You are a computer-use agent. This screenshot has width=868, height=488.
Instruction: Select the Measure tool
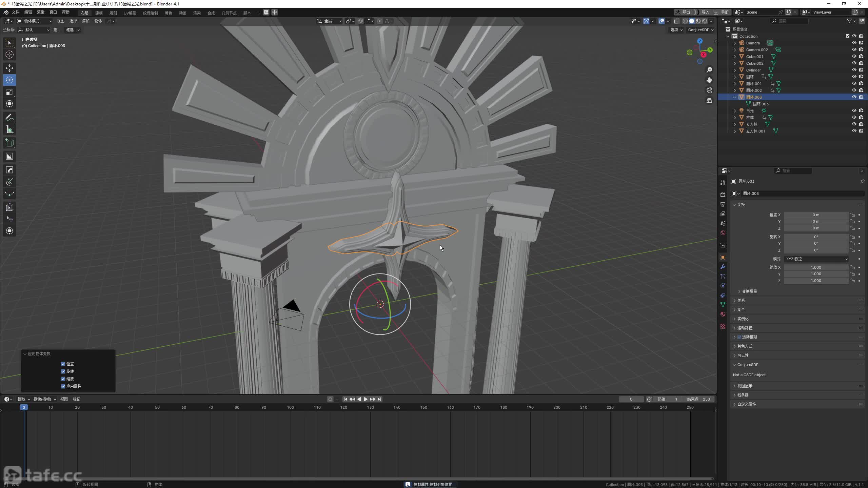point(9,130)
